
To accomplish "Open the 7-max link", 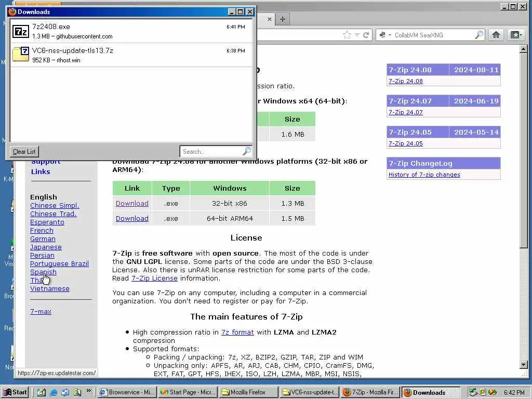I will (41, 312).
